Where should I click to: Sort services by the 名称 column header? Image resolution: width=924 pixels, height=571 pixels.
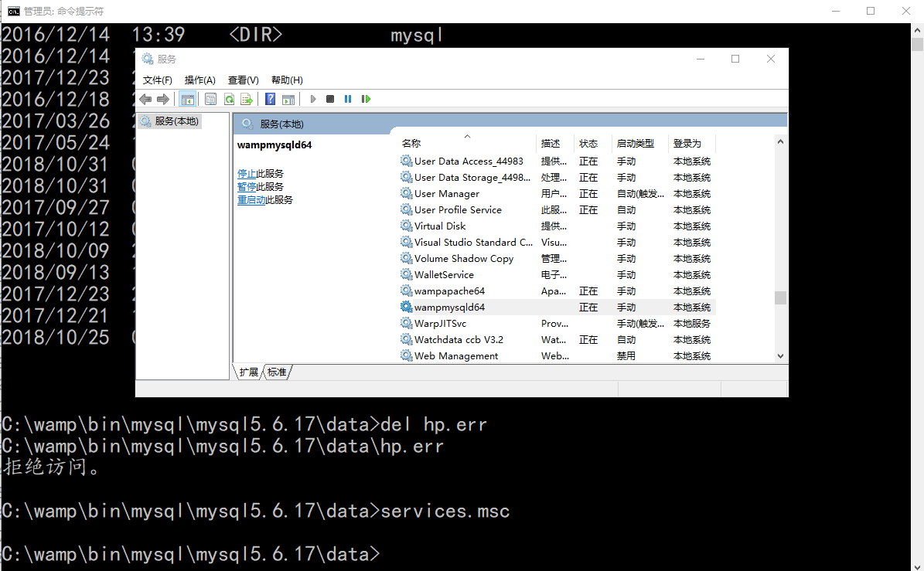[411, 144]
